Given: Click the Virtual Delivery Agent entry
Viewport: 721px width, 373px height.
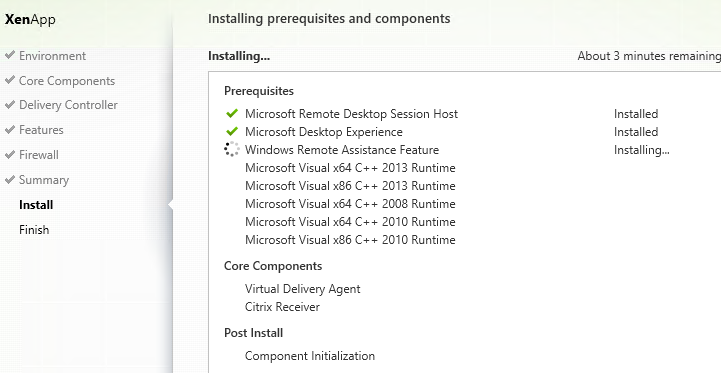Looking at the screenshot, I should click(303, 289).
